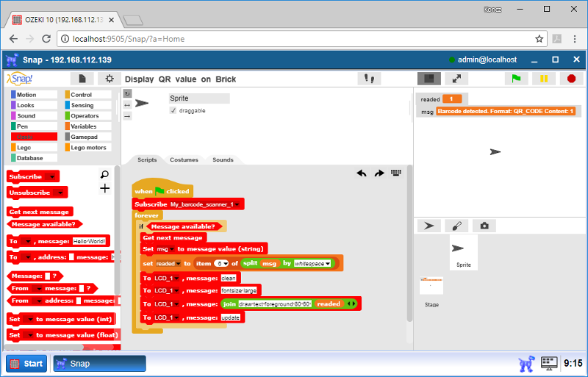Screen dimensions: 588x377
Task: Set rotation style to don't rotate
Action: (127, 116)
